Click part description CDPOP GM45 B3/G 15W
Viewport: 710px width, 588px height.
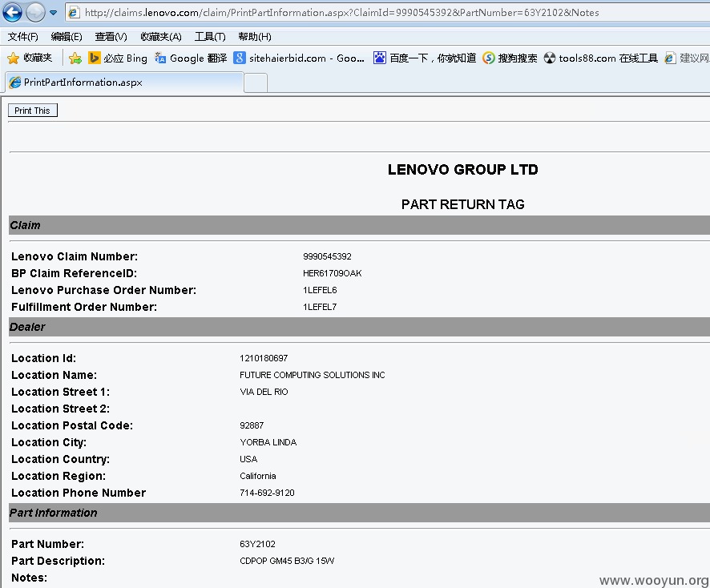tap(287, 561)
